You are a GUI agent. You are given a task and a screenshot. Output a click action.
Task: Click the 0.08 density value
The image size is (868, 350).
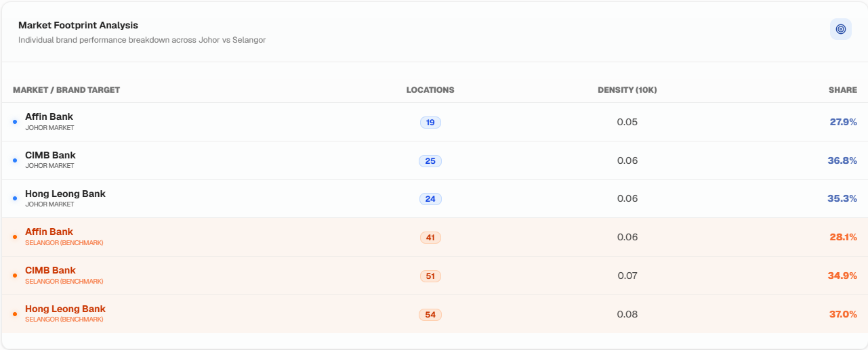(x=627, y=314)
